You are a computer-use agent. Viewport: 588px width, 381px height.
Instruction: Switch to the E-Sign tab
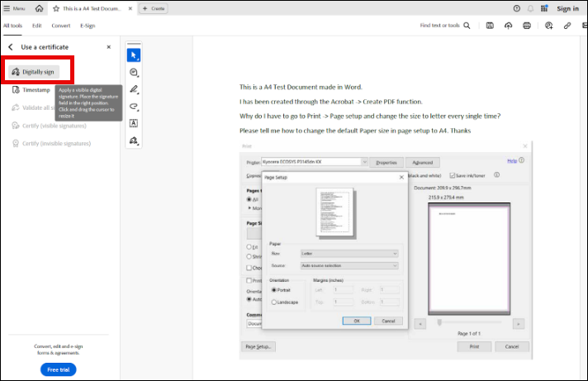[x=87, y=26]
